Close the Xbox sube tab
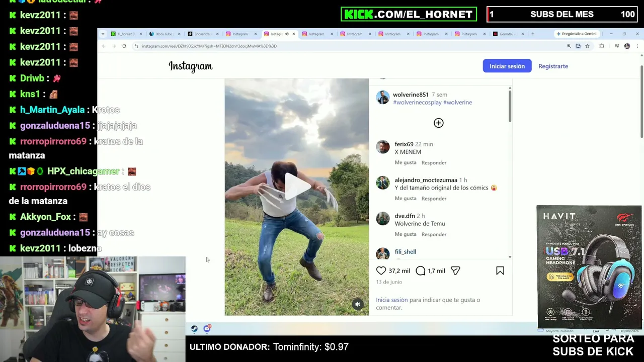644x362 pixels. 179,34
